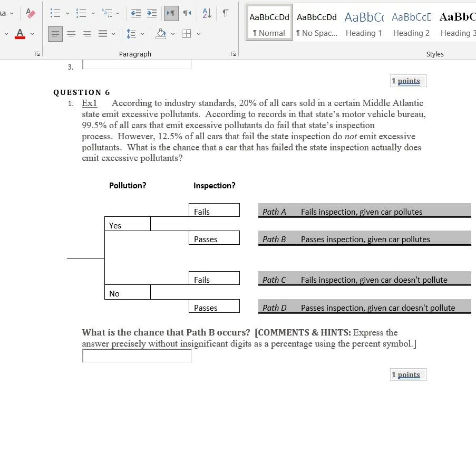Open change case Aa dropdown arrow
The width and height of the screenshot is (476, 450).
click(x=12, y=13)
